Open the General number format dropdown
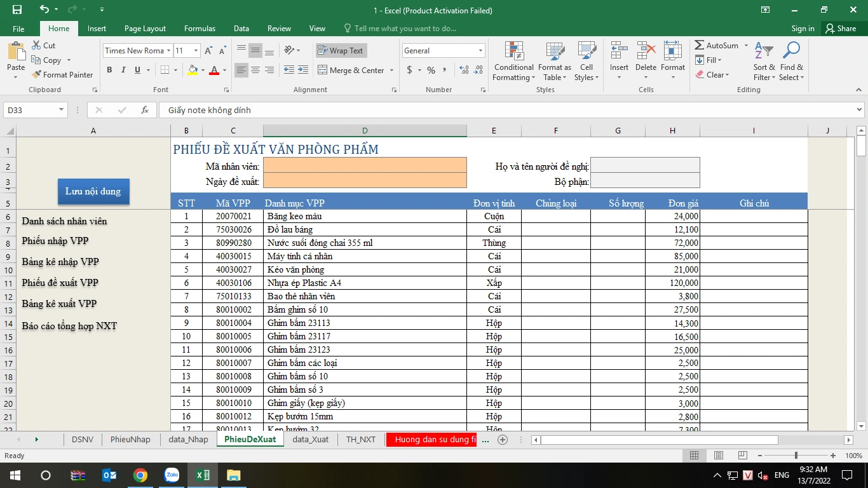This screenshot has width=868, height=488. pyautogui.click(x=480, y=51)
